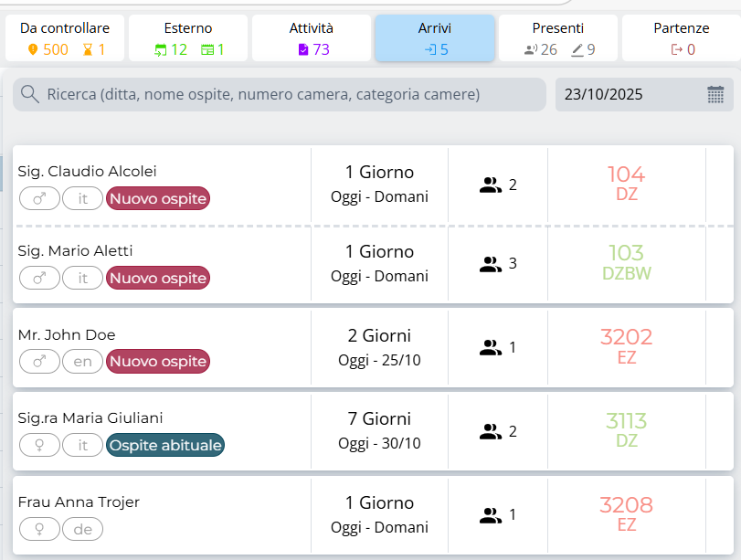
Task: Select the Partenze tab
Action: click(682, 38)
